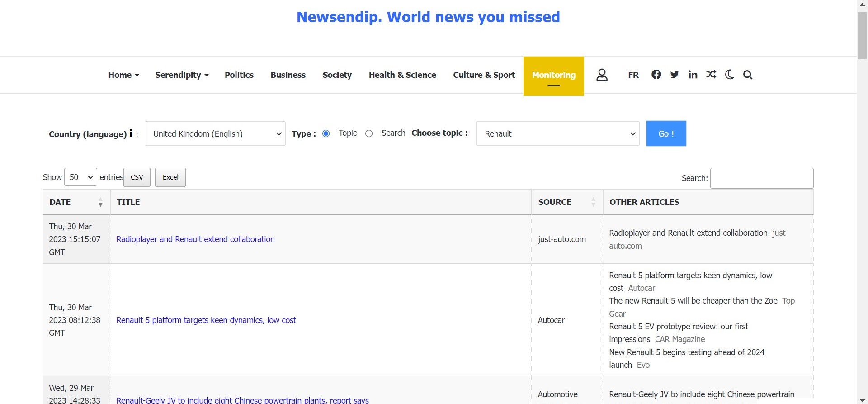The width and height of the screenshot is (868, 404).
Task: Focus the table Search input field
Action: [x=762, y=178]
